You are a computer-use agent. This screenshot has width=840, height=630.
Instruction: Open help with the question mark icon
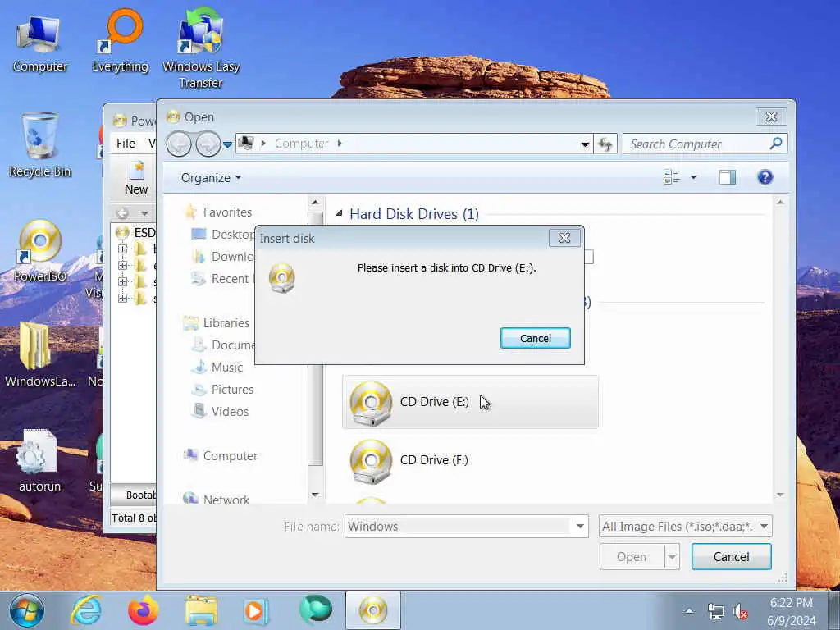coord(765,177)
